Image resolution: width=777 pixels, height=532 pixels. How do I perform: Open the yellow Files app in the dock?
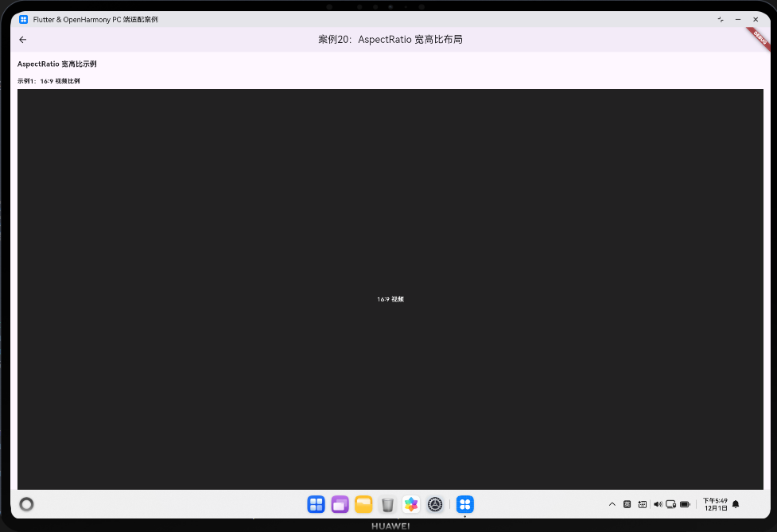(x=363, y=504)
